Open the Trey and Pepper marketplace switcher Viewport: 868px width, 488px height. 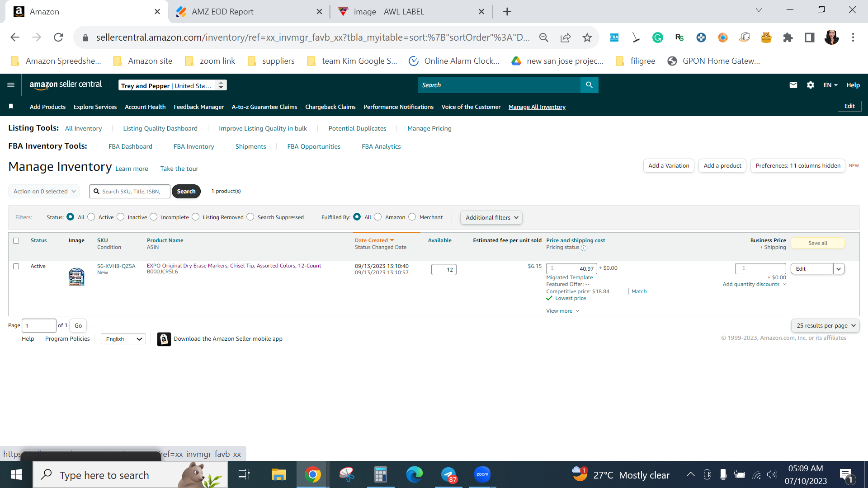pyautogui.click(x=173, y=85)
